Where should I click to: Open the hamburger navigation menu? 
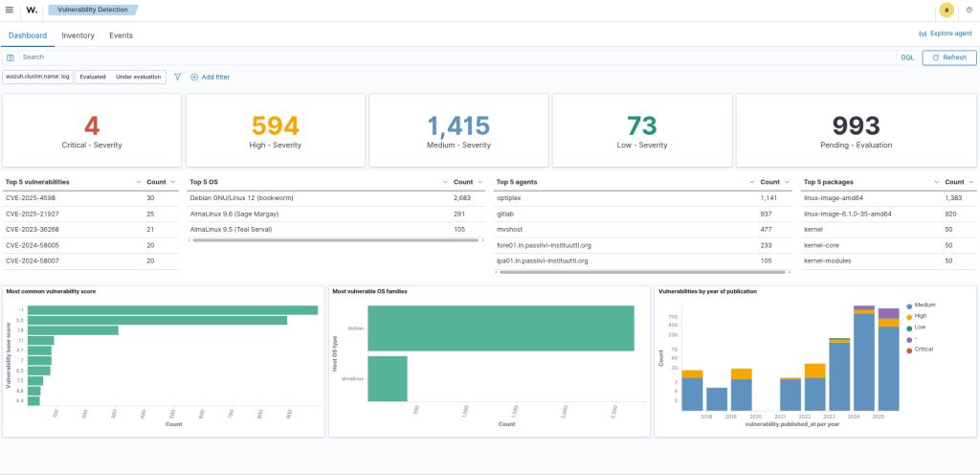pyautogui.click(x=10, y=10)
